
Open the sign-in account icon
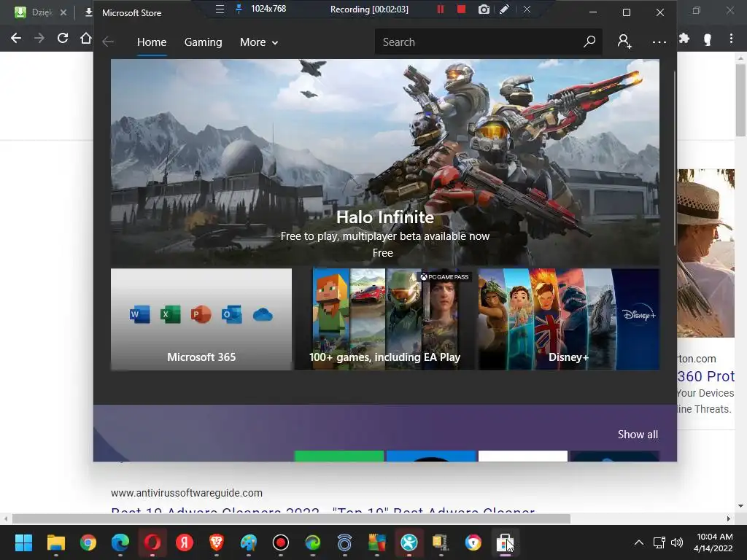pos(624,42)
